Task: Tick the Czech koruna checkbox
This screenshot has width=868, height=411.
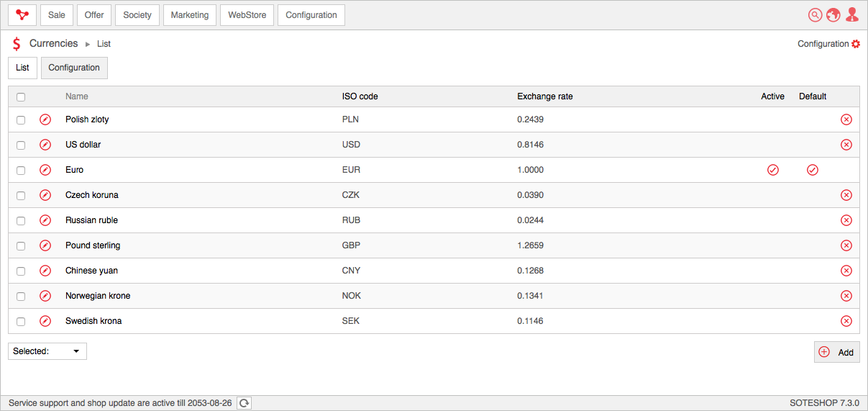Action: click(21, 195)
